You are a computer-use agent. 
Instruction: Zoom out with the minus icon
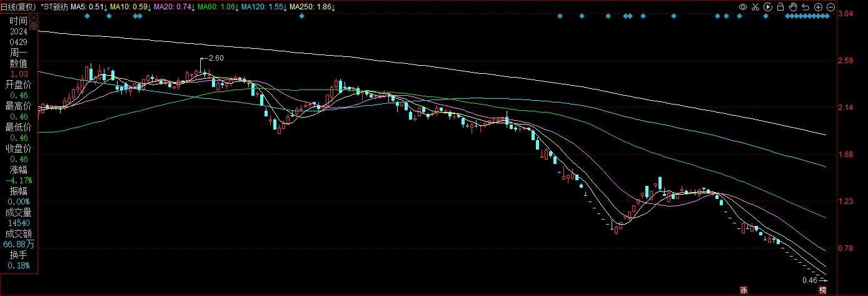click(x=830, y=7)
